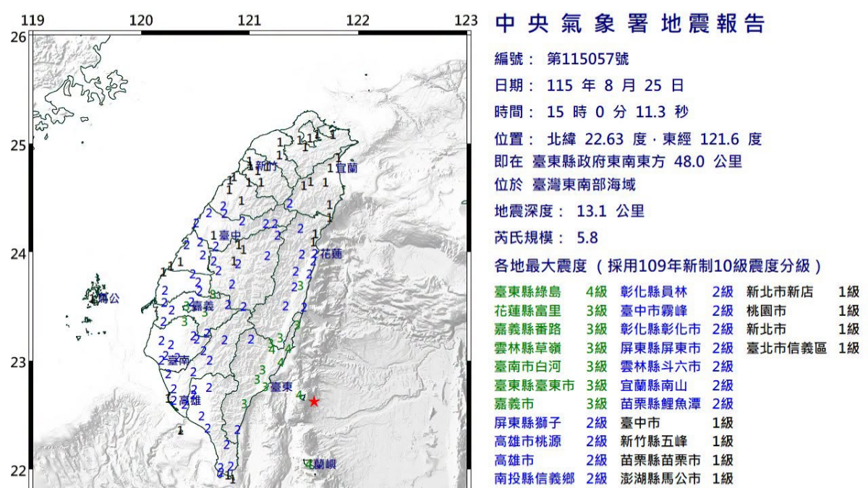Click the green intensity 4 beside the epicenter star
Screen dimensions: 868x488
(299, 395)
